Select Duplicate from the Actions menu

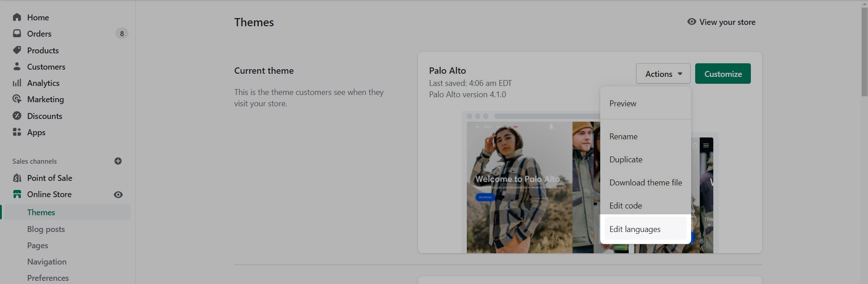[x=626, y=160]
